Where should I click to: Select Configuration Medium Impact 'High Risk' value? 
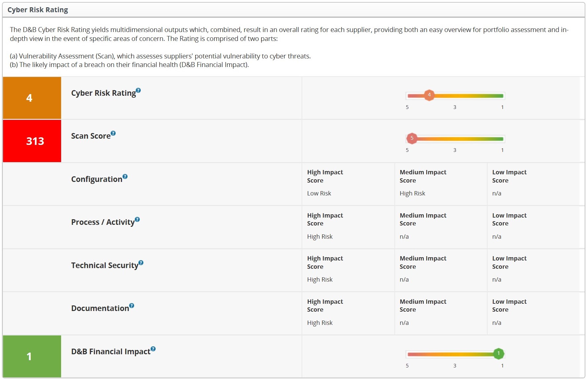click(412, 193)
